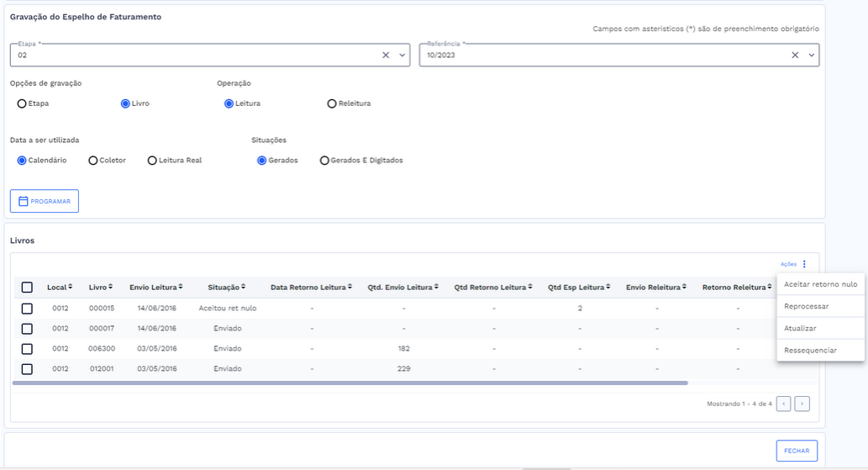Check the row for livro 000015

click(27, 309)
